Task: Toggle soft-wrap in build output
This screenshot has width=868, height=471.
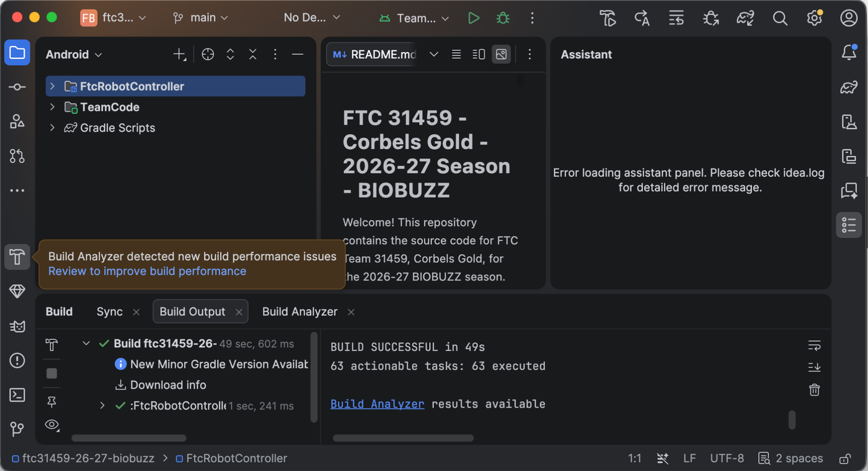Action: point(815,345)
